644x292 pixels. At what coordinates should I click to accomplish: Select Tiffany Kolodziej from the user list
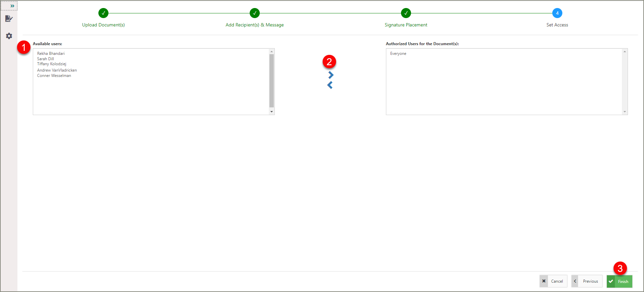(x=52, y=64)
